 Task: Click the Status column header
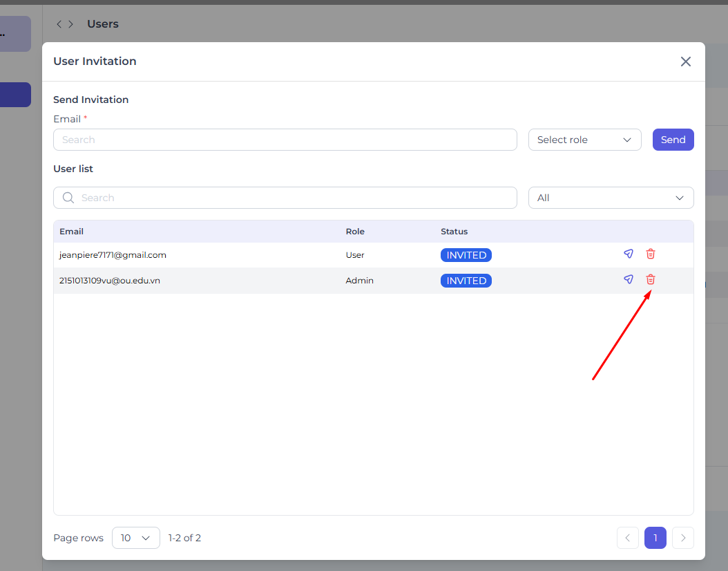(454, 232)
